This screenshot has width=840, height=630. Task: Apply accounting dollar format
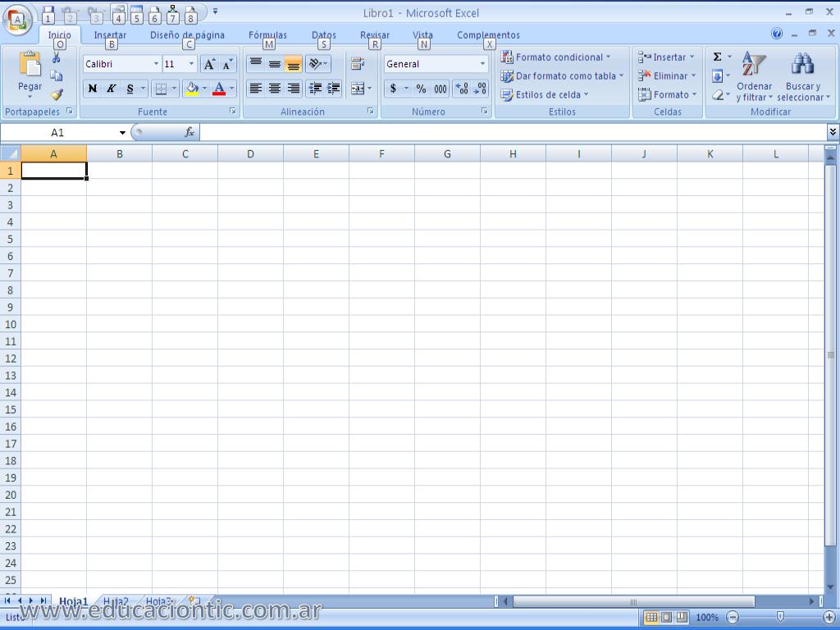[x=393, y=89]
